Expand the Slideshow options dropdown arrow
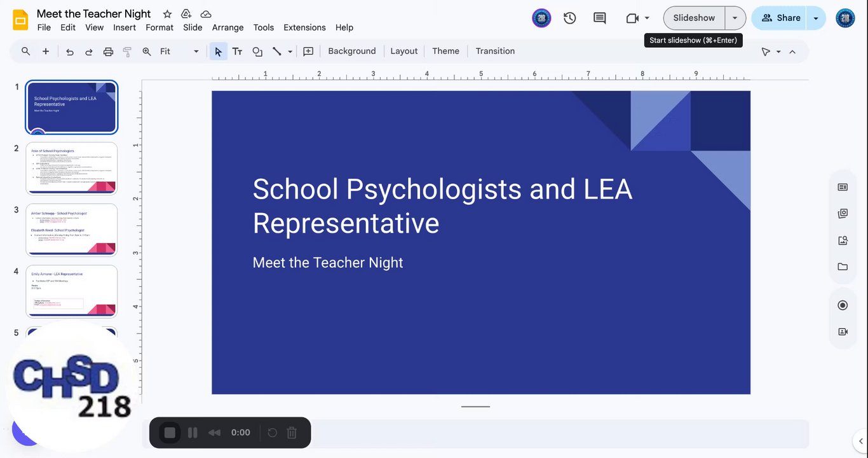868x458 pixels. pos(735,18)
